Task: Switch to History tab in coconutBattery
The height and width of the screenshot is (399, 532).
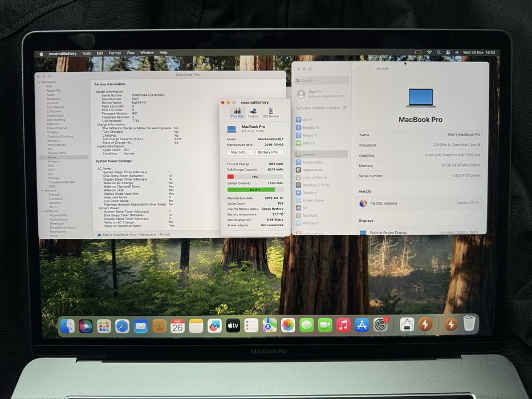Action: pyautogui.click(x=253, y=113)
